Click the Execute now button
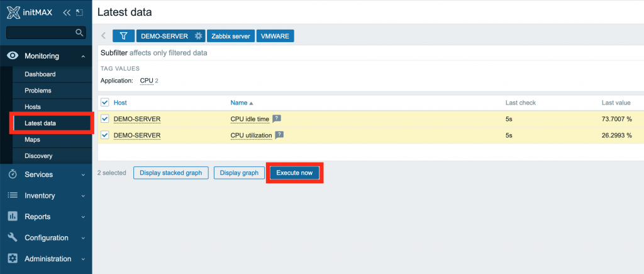 click(x=295, y=173)
